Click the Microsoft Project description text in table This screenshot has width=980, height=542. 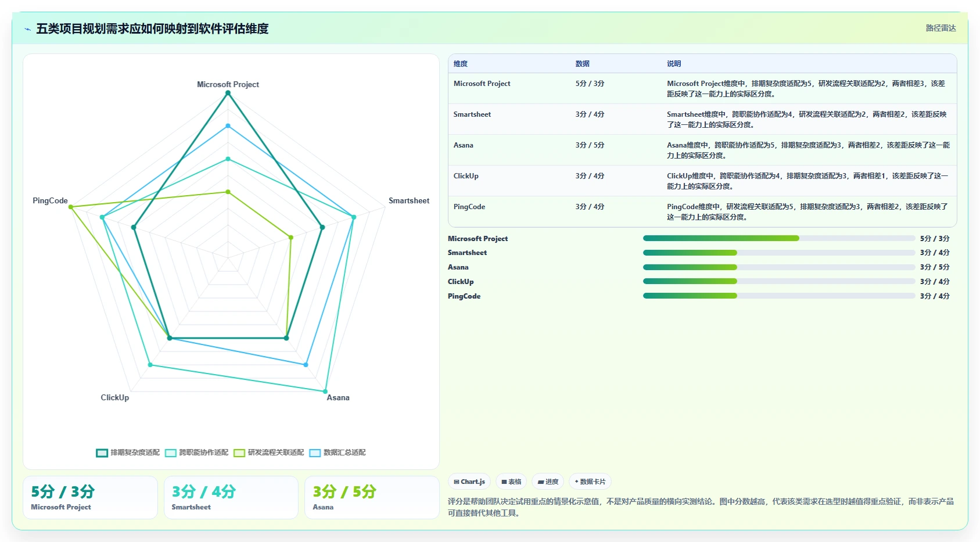(806, 89)
